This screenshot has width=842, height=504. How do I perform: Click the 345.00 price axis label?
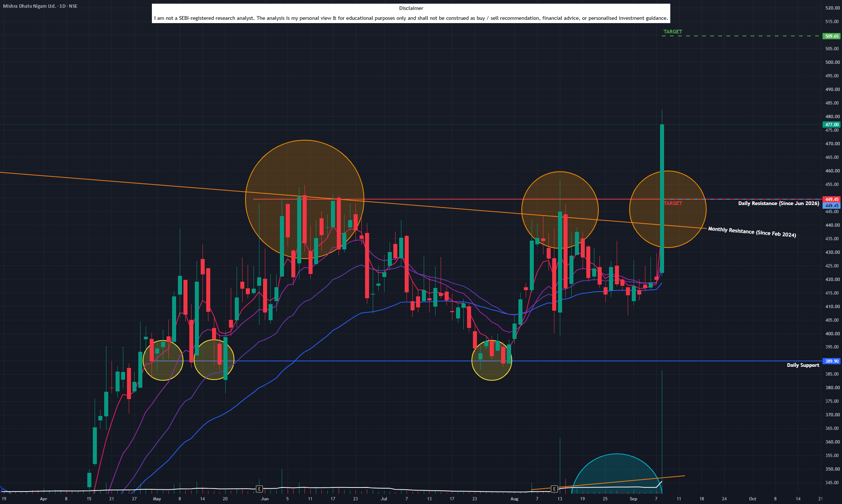pyautogui.click(x=832, y=482)
